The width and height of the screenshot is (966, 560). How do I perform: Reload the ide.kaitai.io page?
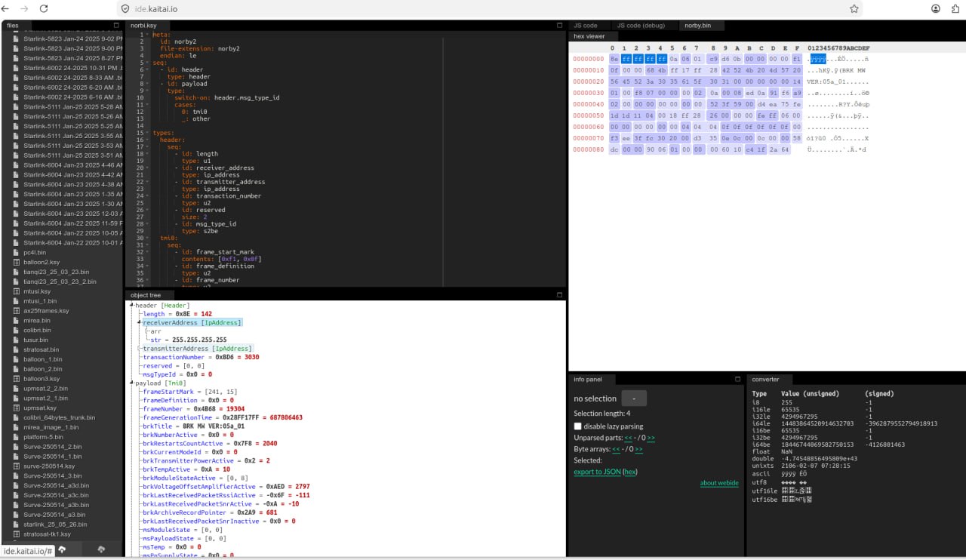44,8
